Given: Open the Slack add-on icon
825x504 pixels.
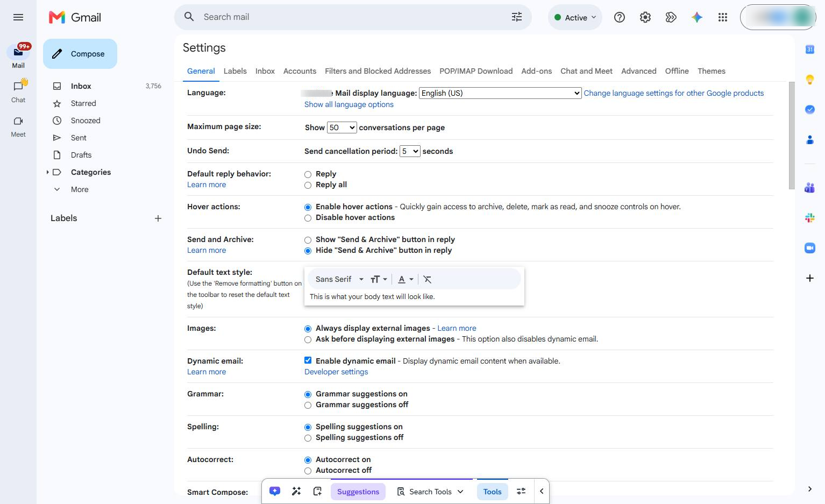Looking at the screenshot, I should [810, 218].
